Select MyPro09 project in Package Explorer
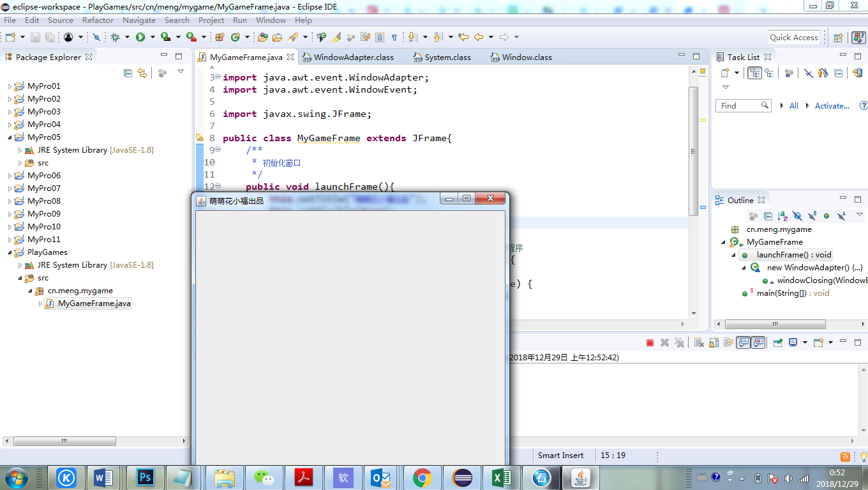868x490 pixels. [44, 214]
